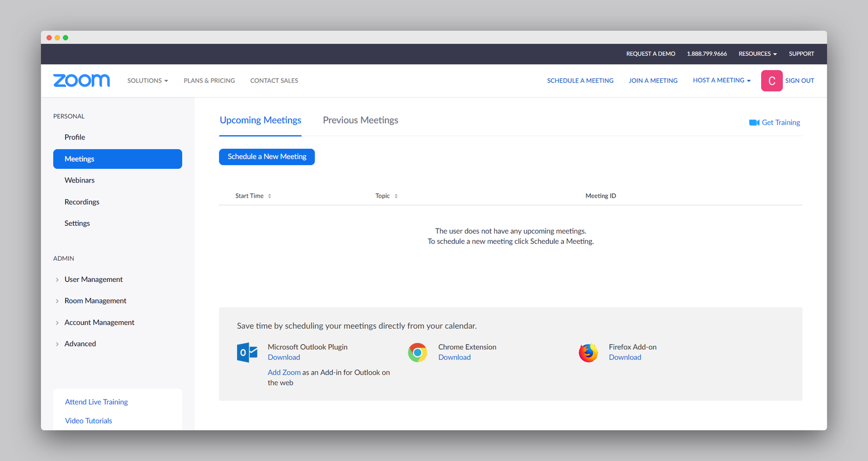The width and height of the screenshot is (868, 461).
Task: Click the Zoom logo
Action: (x=81, y=80)
